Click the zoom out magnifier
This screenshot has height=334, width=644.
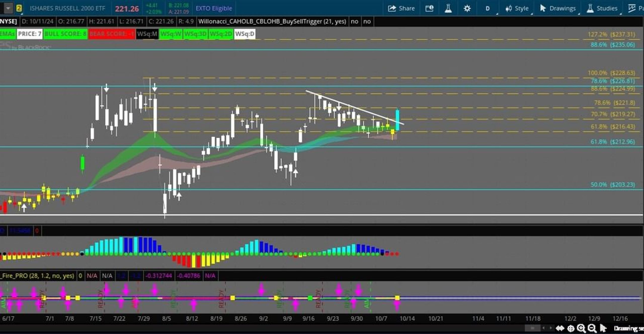coord(592,328)
